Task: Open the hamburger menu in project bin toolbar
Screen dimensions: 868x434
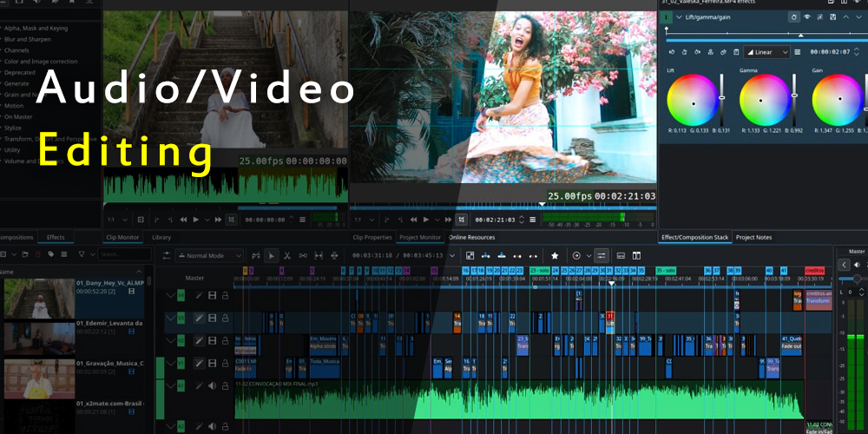Action: point(64,254)
